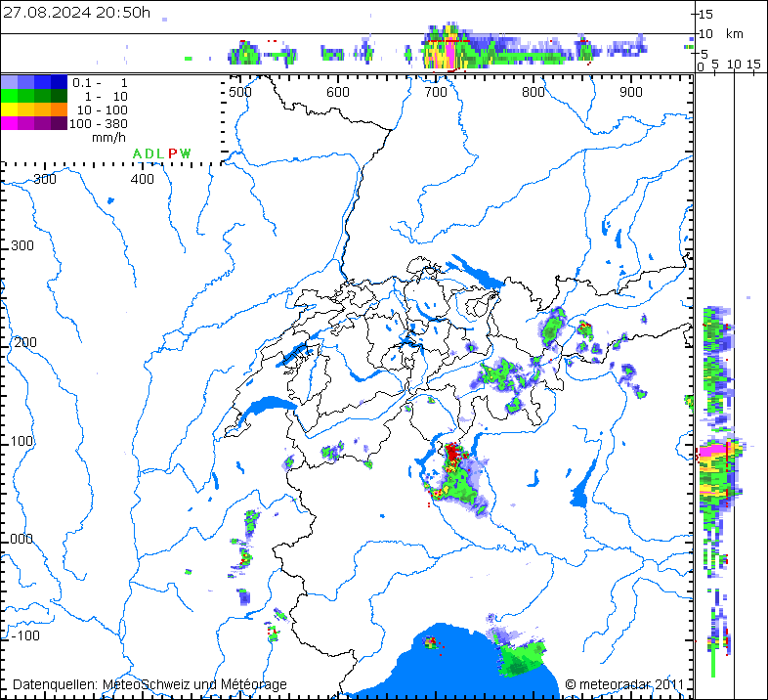Choose the bright magenta swatch in the 100 - 380 row

tap(9, 123)
